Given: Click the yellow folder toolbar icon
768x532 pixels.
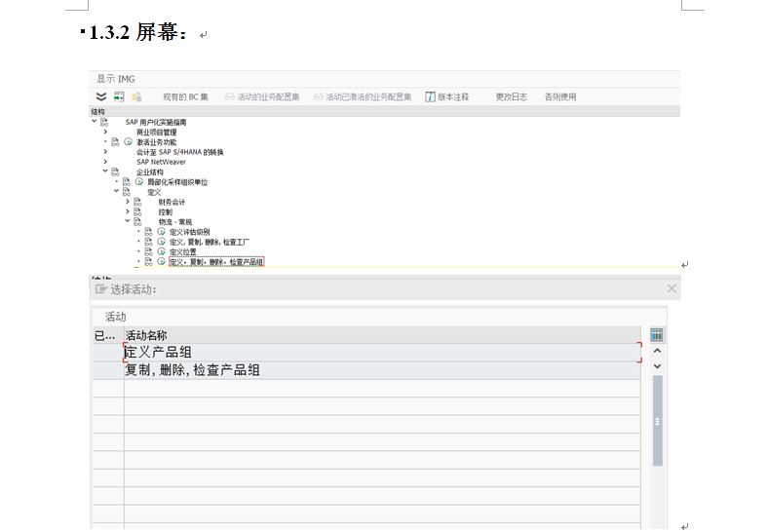Looking at the screenshot, I should pos(136,96).
